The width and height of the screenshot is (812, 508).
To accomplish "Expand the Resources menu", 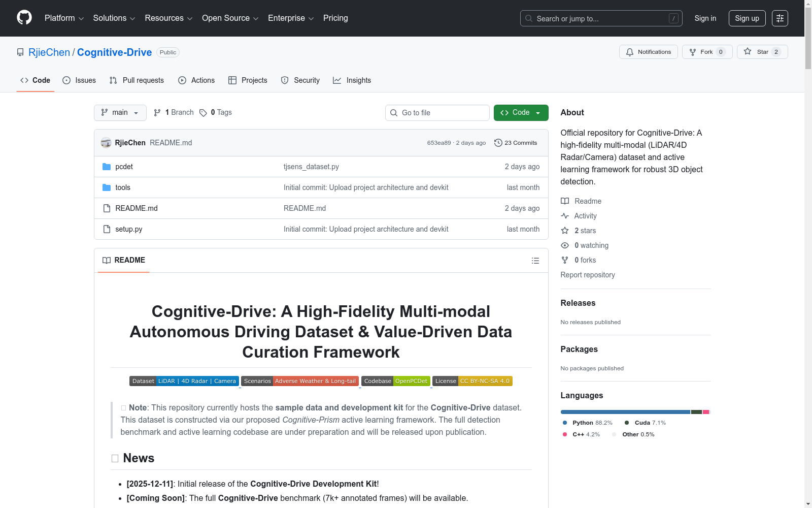I will [x=168, y=18].
